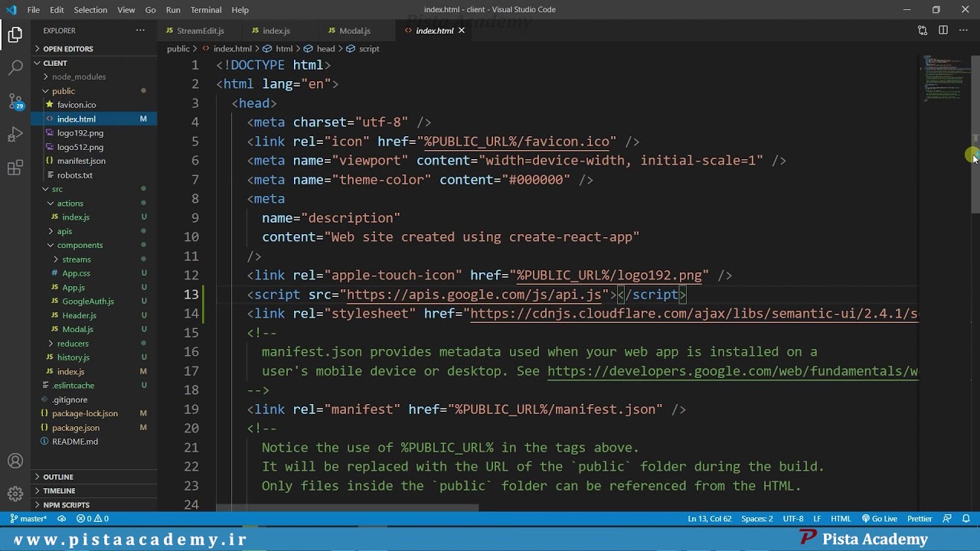
Task: Open the Source Control view icon
Action: pyautogui.click(x=15, y=101)
